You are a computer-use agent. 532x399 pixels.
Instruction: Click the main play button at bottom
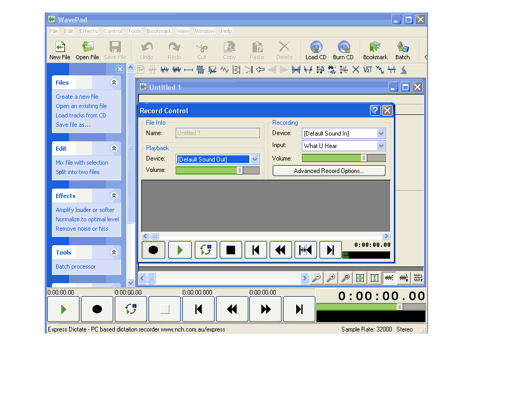63,309
